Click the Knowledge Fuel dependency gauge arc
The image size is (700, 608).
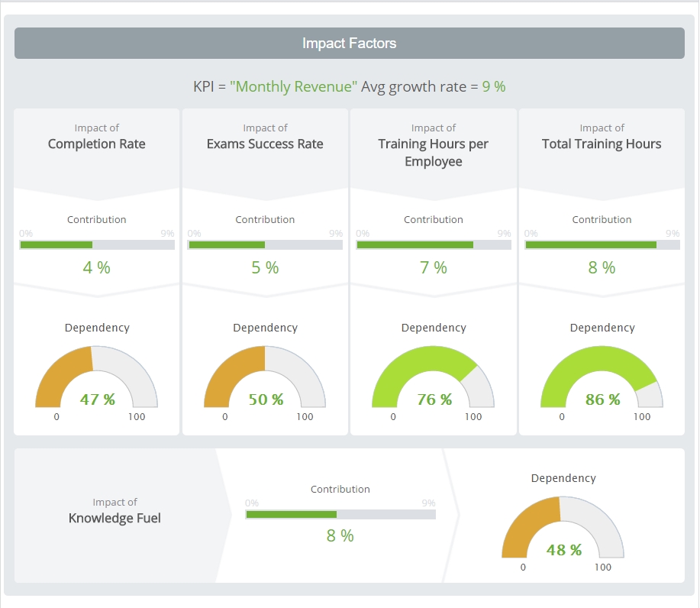pos(563,527)
